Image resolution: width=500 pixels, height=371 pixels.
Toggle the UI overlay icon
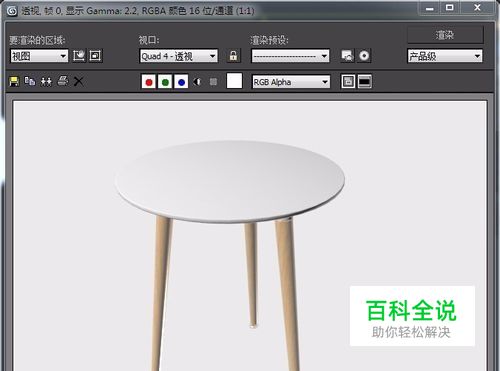[x=348, y=82]
